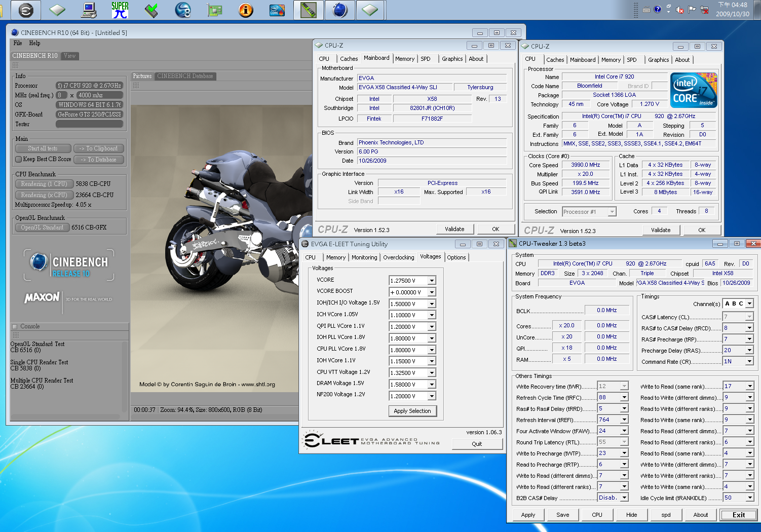This screenshot has width=761, height=532.
Task: Click the Tester input field in Cinebench
Action: point(89,124)
